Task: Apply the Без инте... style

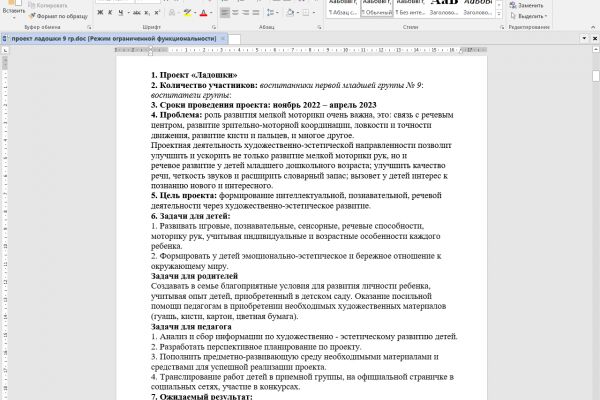Action: pos(410,9)
